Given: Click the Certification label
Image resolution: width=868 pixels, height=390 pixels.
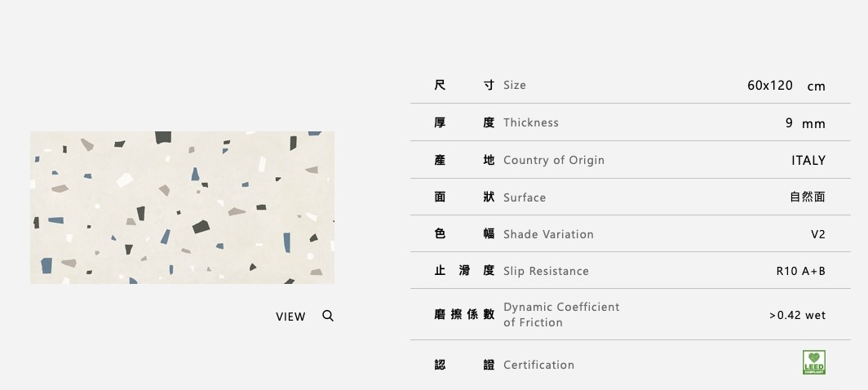Looking at the screenshot, I should point(538,365).
